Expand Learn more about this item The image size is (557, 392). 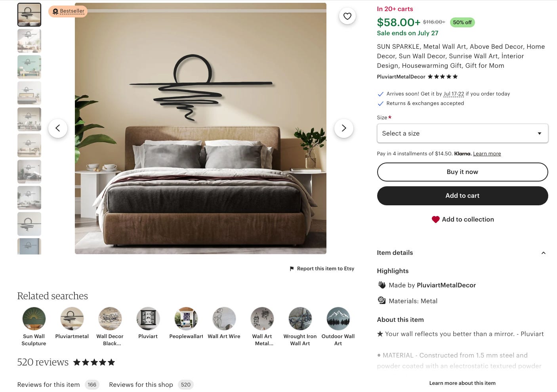click(x=462, y=383)
